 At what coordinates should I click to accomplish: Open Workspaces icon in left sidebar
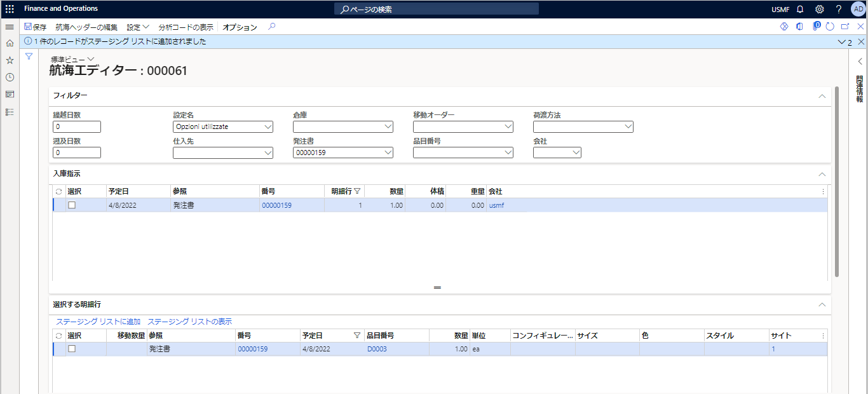tap(10, 94)
